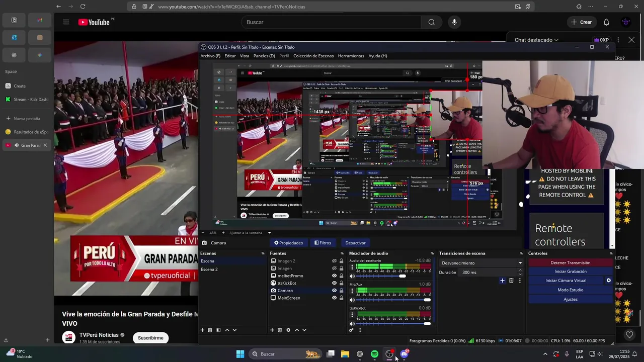Image resolution: width=644 pixels, height=362 pixels.
Task: Add a scene transition with plus icon
Action: coord(502,281)
